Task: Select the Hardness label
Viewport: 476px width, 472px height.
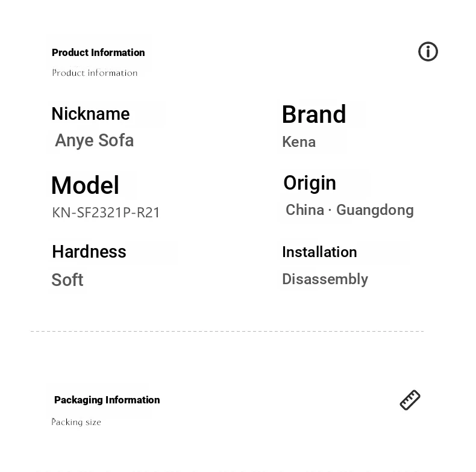Action: coord(89,252)
